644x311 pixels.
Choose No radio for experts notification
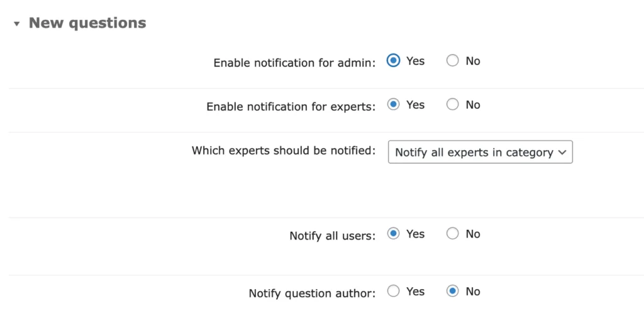pos(452,105)
